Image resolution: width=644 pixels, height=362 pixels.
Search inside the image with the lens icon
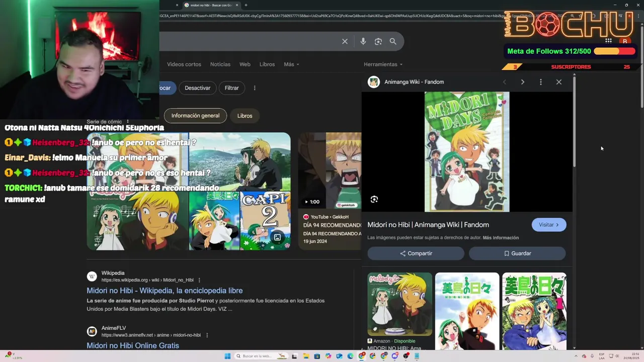point(374,200)
